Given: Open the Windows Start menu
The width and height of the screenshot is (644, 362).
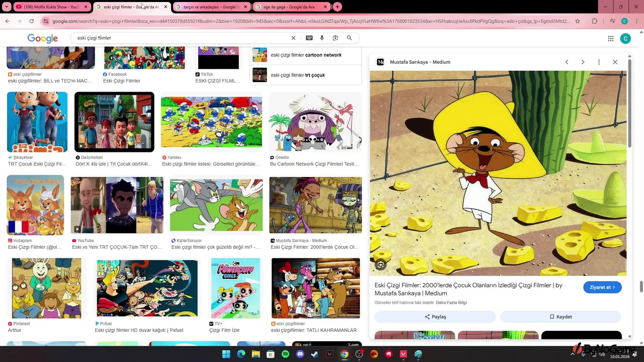Looking at the screenshot, I should (x=226, y=354).
